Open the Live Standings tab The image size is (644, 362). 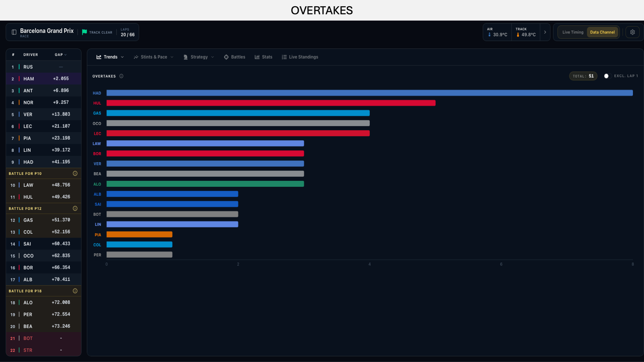click(x=300, y=57)
